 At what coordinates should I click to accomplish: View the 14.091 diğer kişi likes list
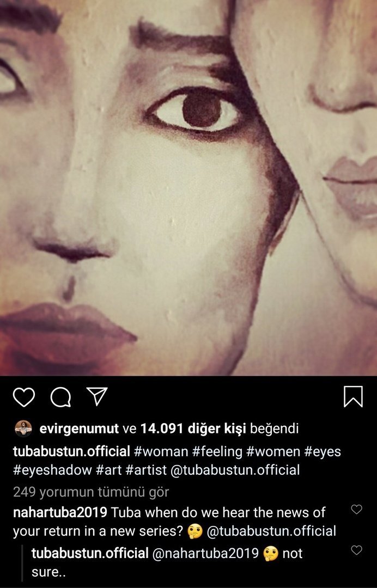click(x=193, y=428)
